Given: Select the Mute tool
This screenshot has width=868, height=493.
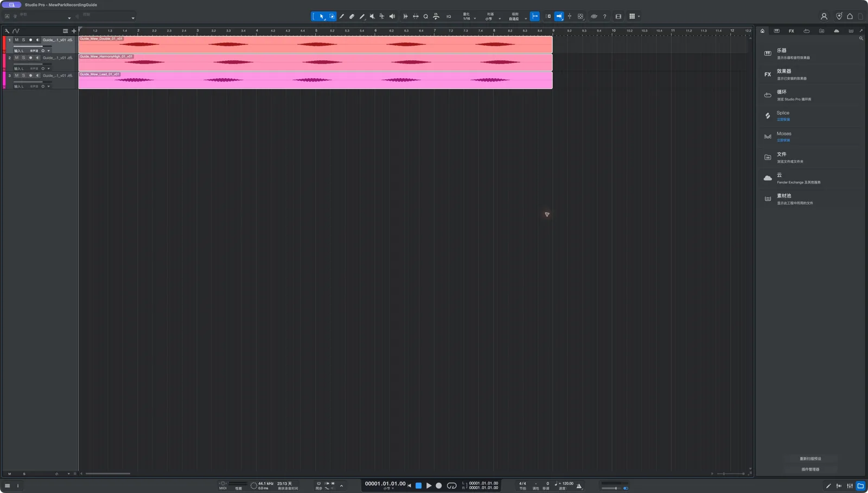Looking at the screenshot, I should pyautogui.click(x=372, y=16).
